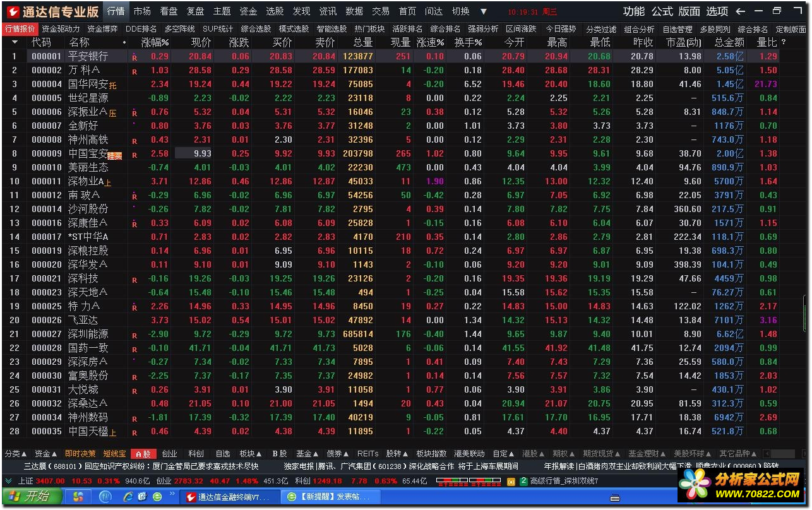Switch to the 热门板块 tab
The width and height of the screenshot is (812, 510).
pos(369,29)
